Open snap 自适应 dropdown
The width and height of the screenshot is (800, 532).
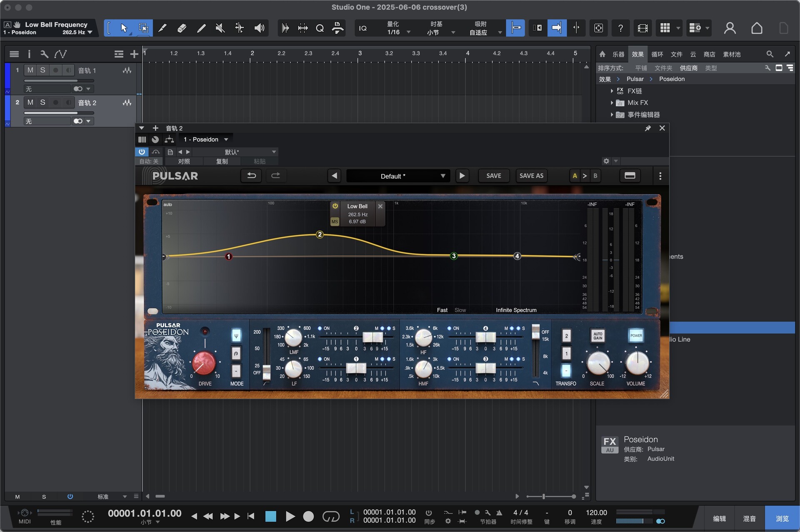click(x=485, y=32)
